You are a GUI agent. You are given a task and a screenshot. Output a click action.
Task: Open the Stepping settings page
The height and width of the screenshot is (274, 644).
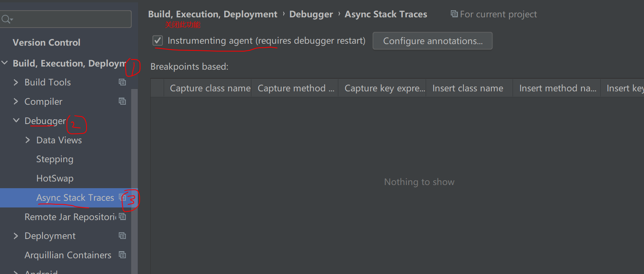click(55, 159)
